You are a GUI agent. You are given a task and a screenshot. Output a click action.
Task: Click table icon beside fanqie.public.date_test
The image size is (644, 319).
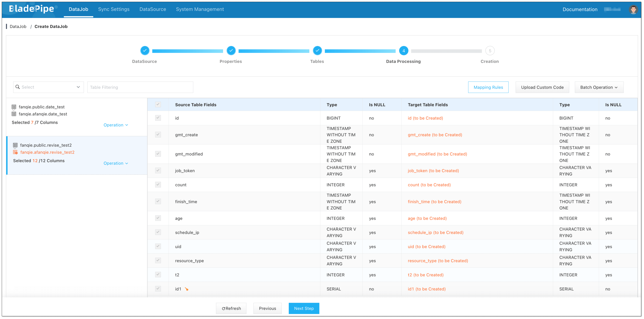14,107
